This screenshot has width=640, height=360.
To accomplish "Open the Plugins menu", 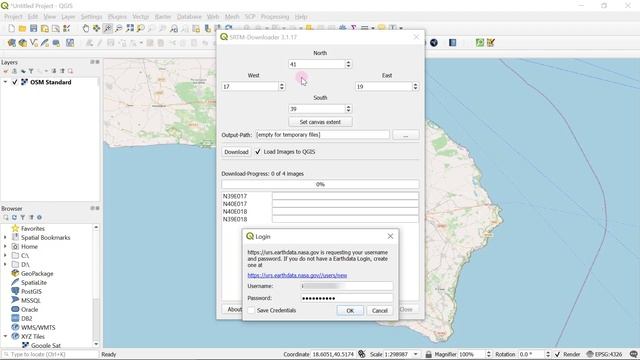I will click(117, 17).
